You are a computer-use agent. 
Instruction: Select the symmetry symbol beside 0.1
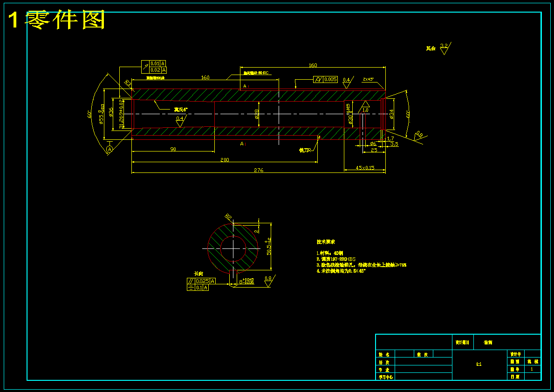coord(191,288)
